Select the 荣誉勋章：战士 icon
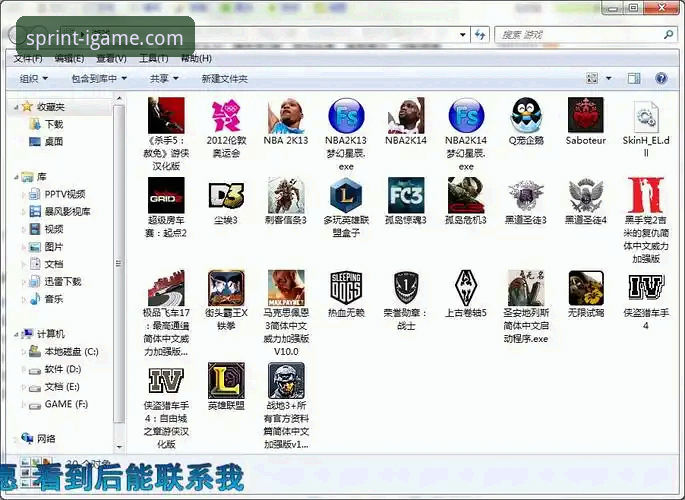This screenshot has height=500, width=685. (406, 288)
